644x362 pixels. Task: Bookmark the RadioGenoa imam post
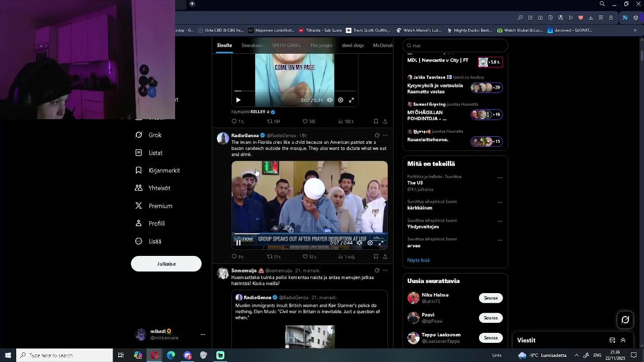click(376, 257)
